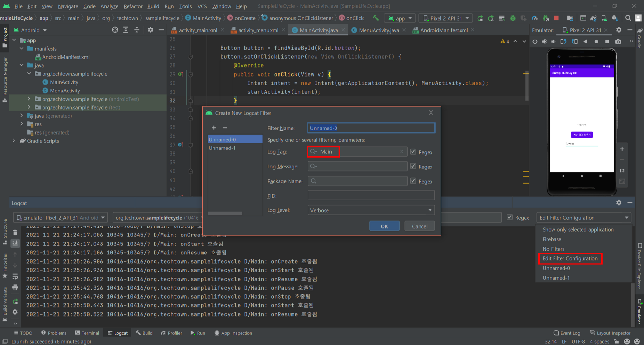The image size is (644, 345).
Task: Click Cancel in Create New Logcat Filter dialog
Action: click(x=420, y=226)
